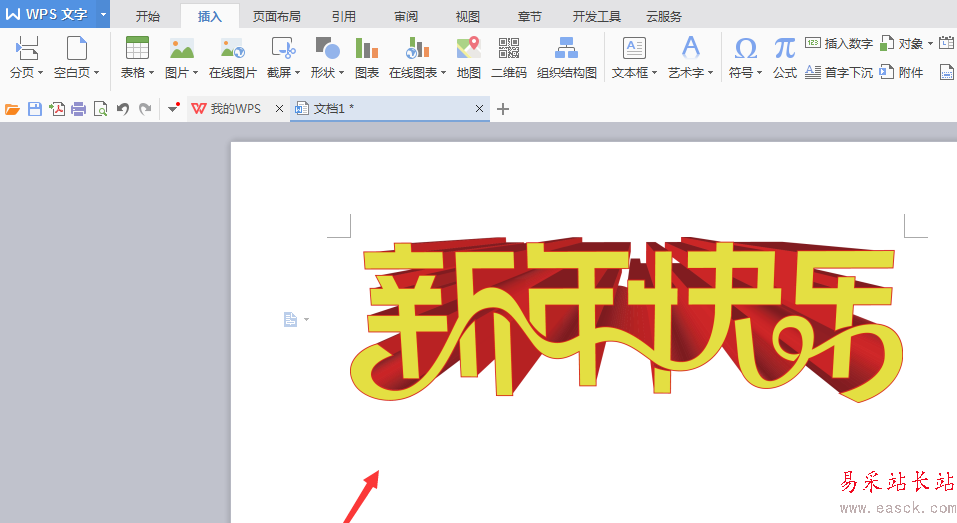Start a screen capture with 截屏
Image resolution: width=957 pixels, height=523 pixels.
(x=283, y=48)
